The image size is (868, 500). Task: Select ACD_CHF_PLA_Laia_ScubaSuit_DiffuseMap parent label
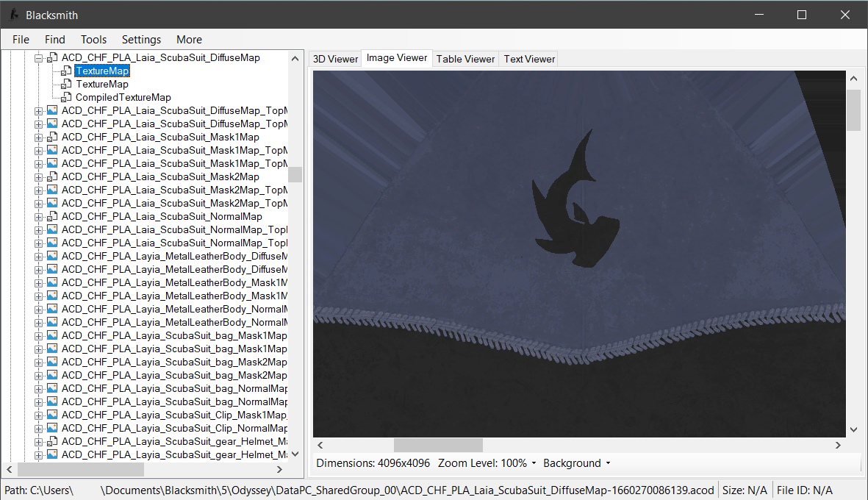(160, 57)
